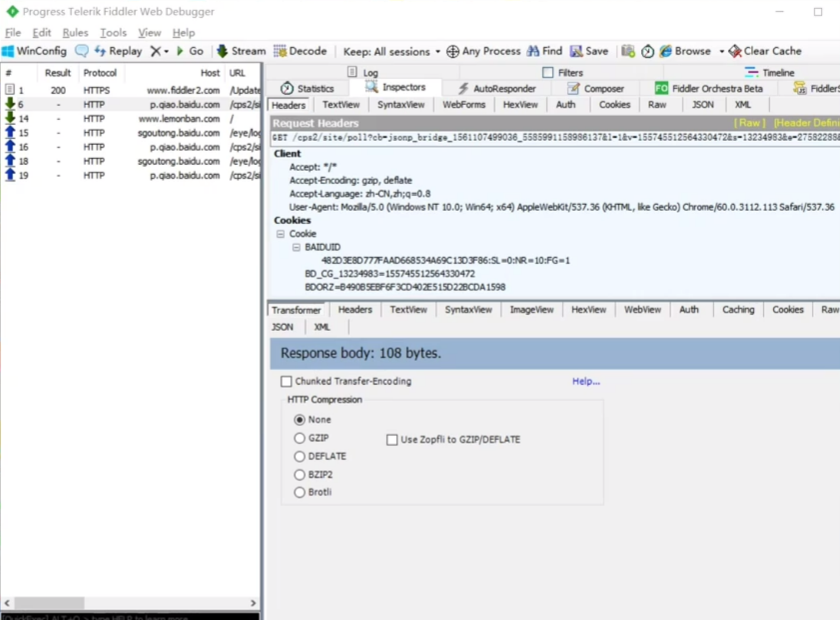Select None compression radio button
The height and width of the screenshot is (620, 840).
(x=299, y=419)
